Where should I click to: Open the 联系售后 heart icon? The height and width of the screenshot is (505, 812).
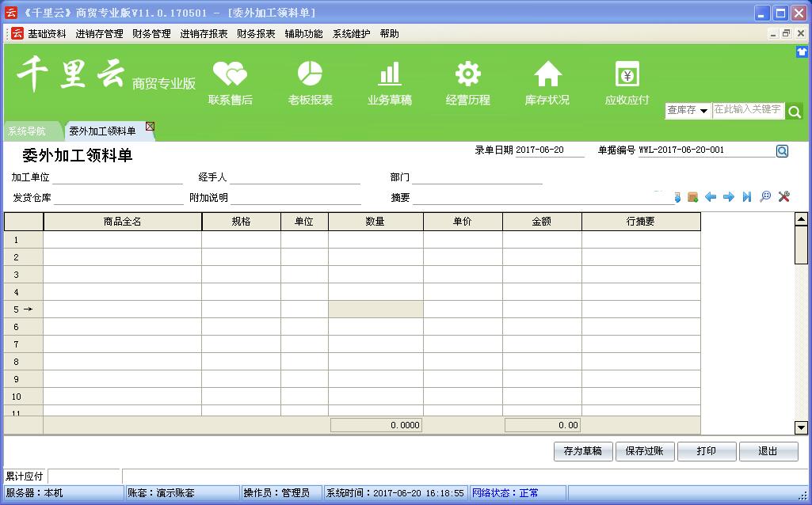(231, 74)
